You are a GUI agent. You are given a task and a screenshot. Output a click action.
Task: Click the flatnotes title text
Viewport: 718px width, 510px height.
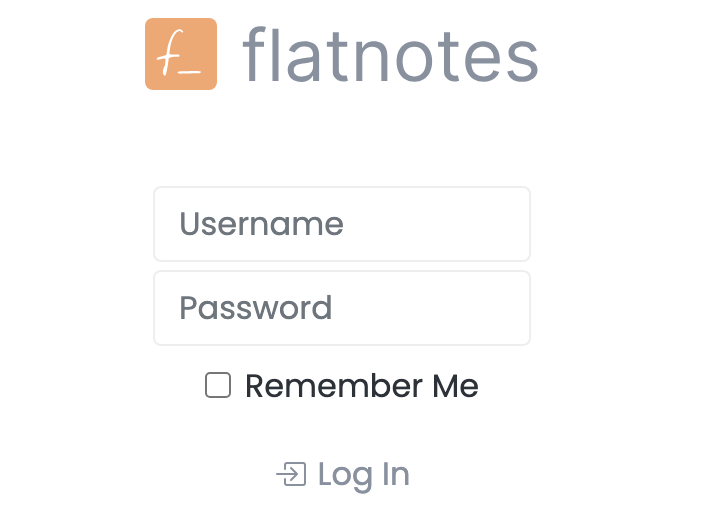[390, 56]
